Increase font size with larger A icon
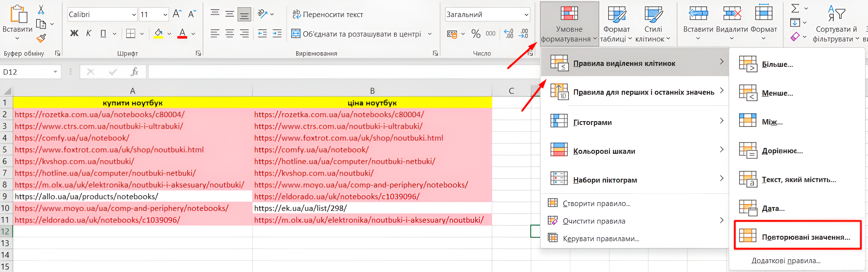 point(177,14)
